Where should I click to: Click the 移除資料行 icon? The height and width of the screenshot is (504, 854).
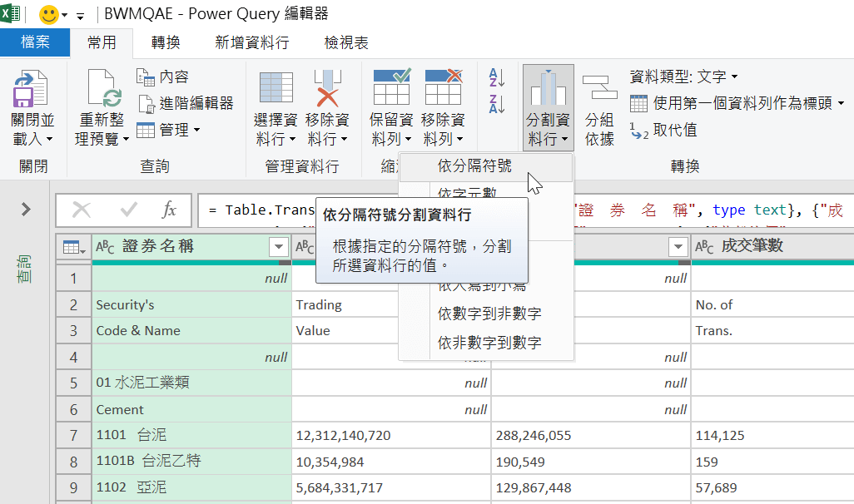327,87
